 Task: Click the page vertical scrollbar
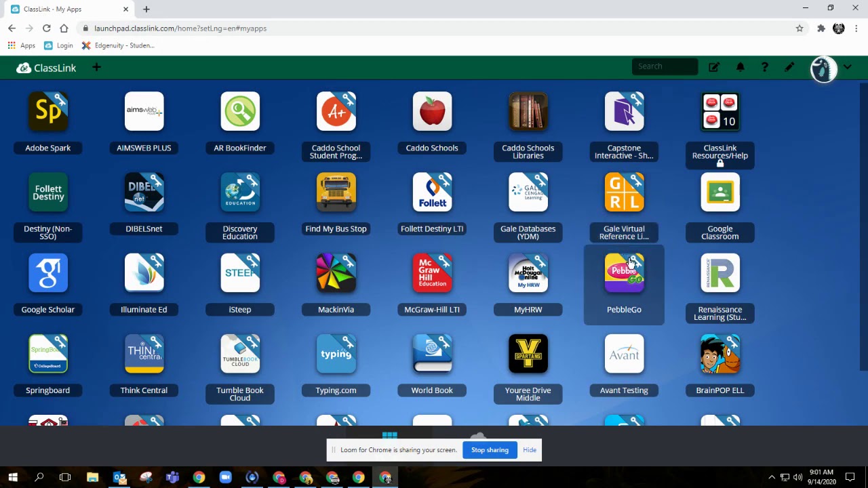863,227
